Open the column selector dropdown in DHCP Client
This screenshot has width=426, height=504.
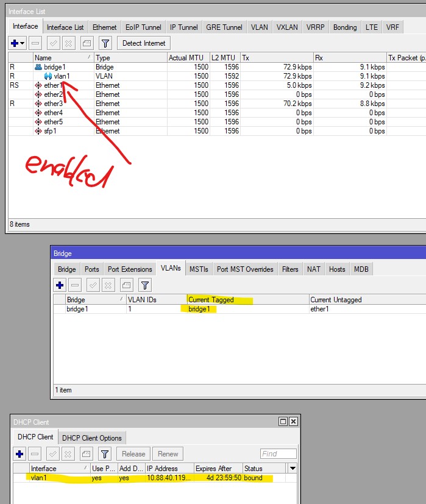tap(293, 468)
